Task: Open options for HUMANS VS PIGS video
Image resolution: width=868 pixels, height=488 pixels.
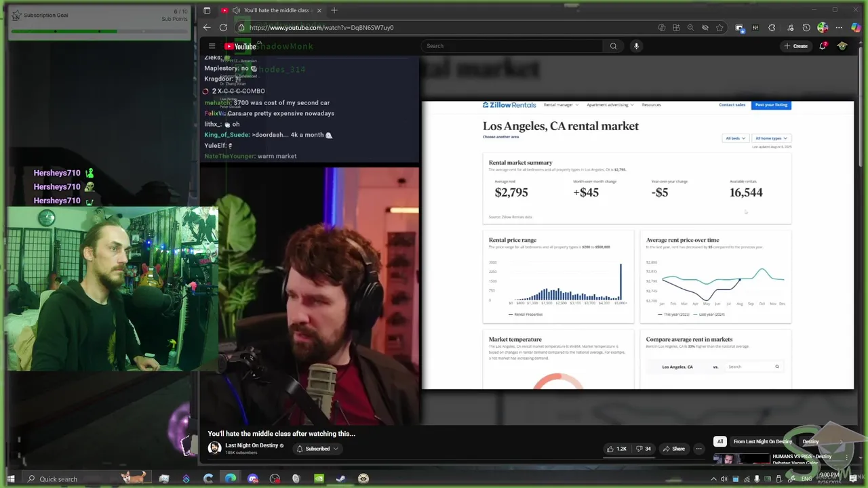Action: [x=846, y=457]
